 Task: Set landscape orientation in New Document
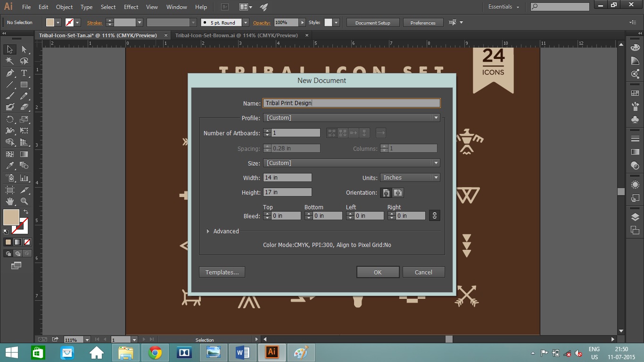398,193
